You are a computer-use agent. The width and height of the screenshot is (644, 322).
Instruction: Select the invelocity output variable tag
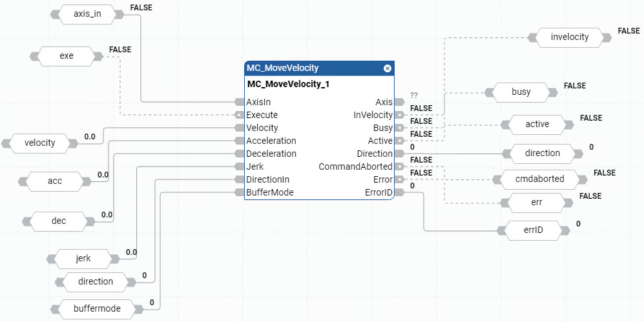pos(570,37)
